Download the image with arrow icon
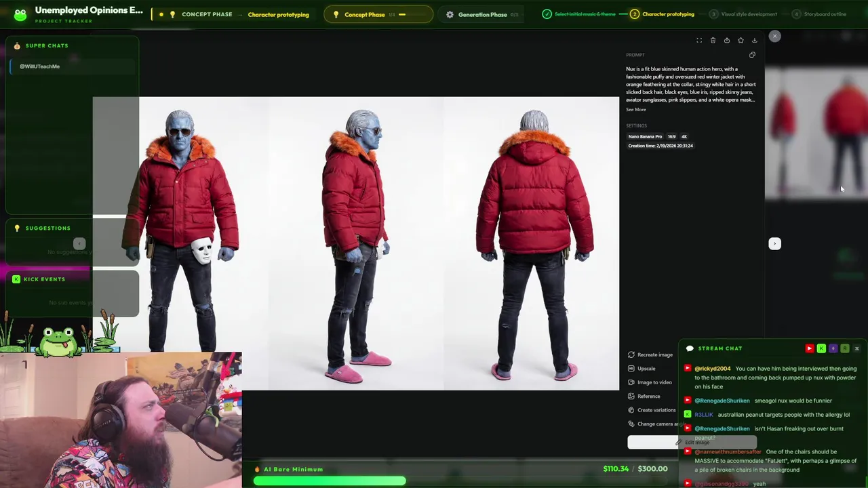 (x=754, y=41)
